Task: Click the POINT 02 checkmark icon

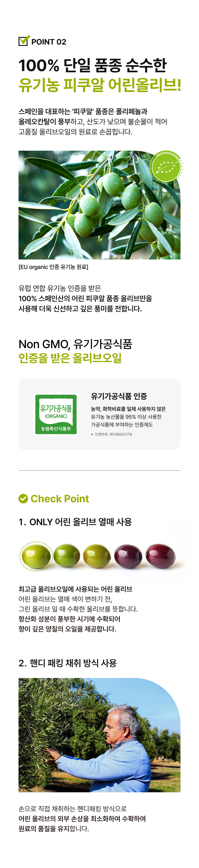Action: 24,41
